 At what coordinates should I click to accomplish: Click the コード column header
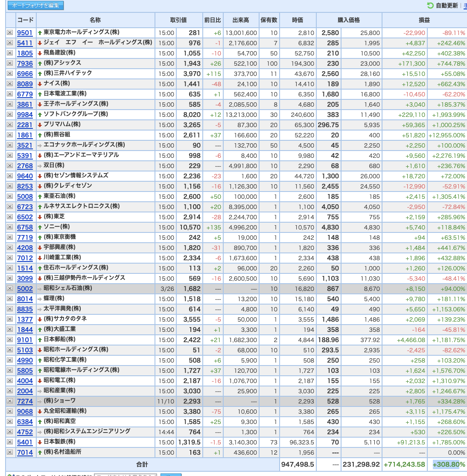pyautogui.click(x=26, y=20)
